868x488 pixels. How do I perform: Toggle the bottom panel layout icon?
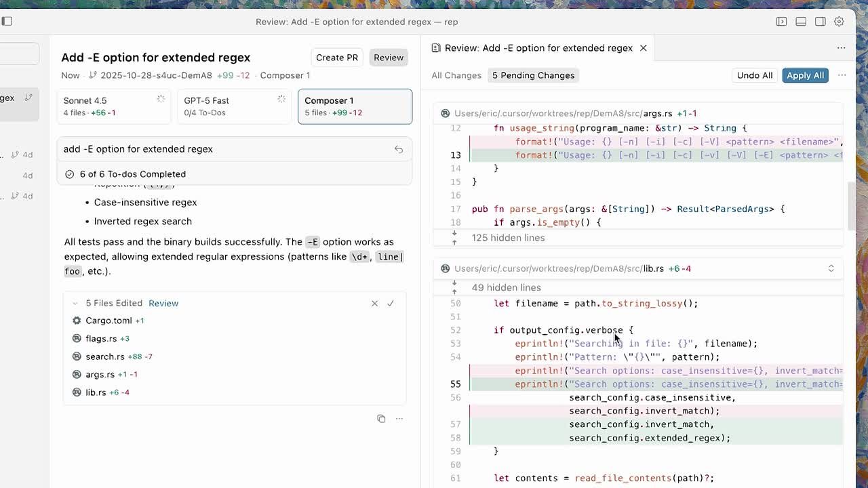click(801, 22)
